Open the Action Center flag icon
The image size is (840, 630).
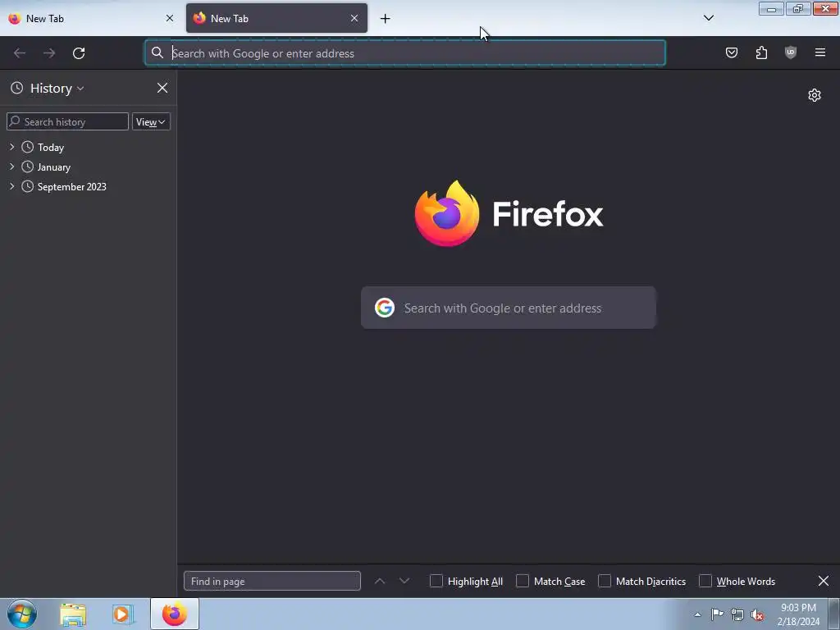(717, 614)
